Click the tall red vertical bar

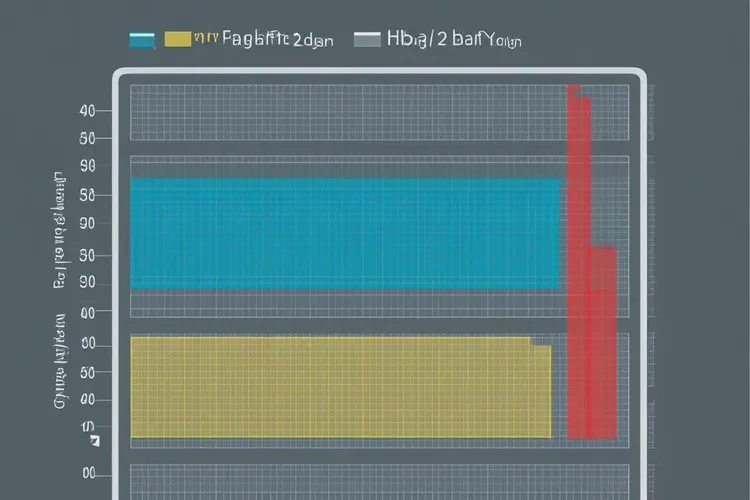(577, 262)
